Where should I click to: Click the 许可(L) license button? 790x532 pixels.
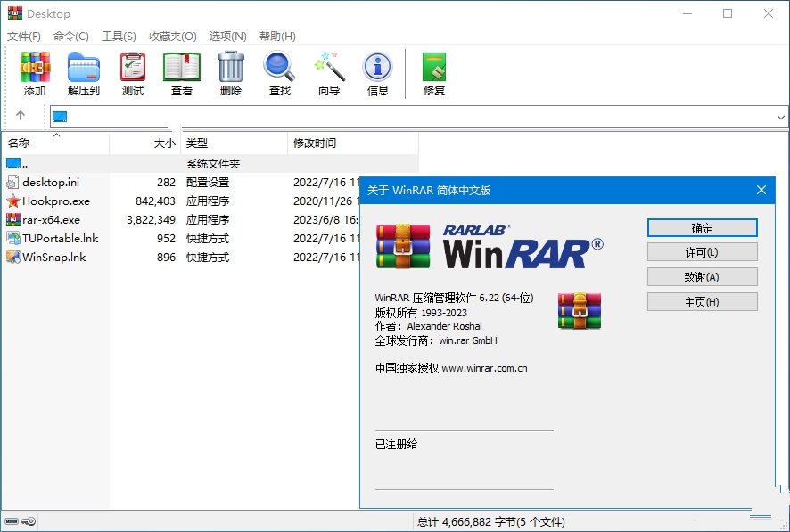(703, 251)
